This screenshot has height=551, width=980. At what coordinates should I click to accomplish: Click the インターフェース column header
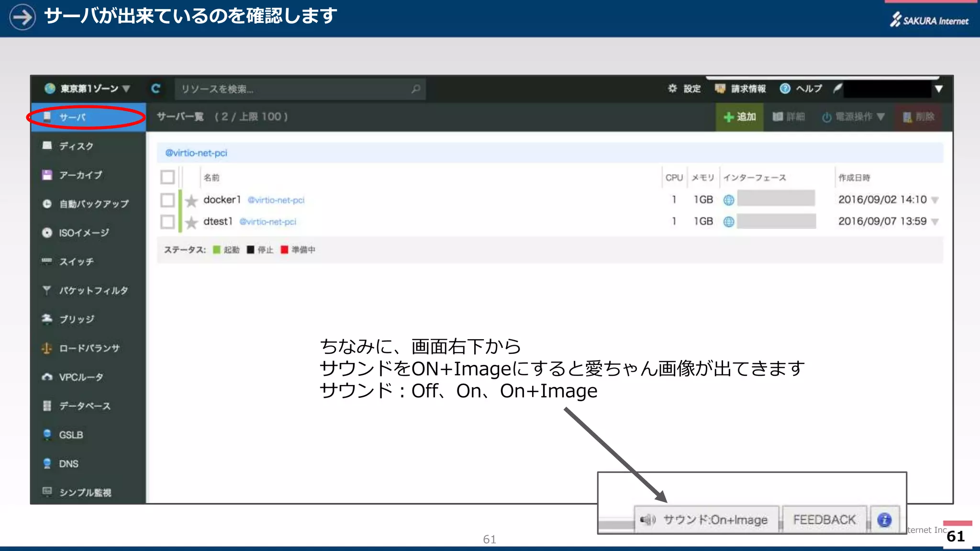pos(755,177)
